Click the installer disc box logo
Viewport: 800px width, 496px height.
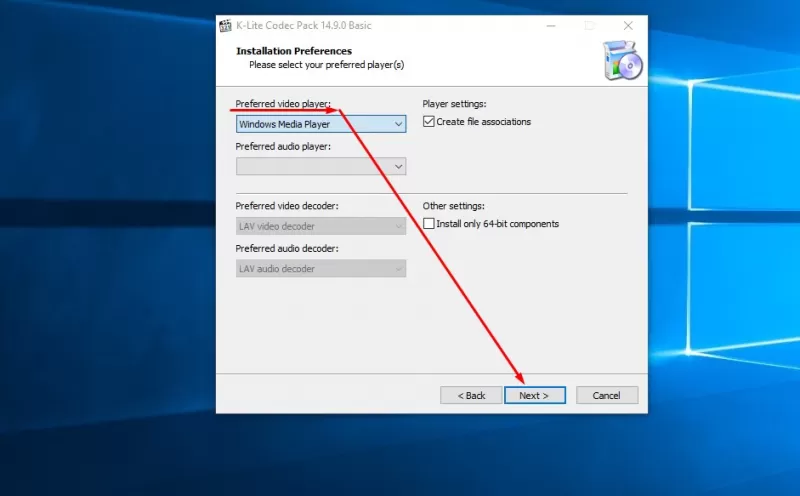click(622, 60)
